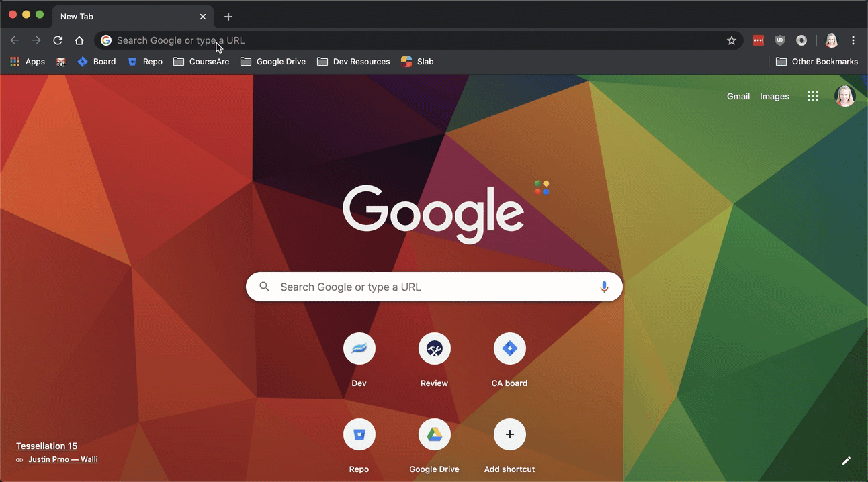Open the Board bookmark
This screenshot has width=868, height=482.
[97, 62]
